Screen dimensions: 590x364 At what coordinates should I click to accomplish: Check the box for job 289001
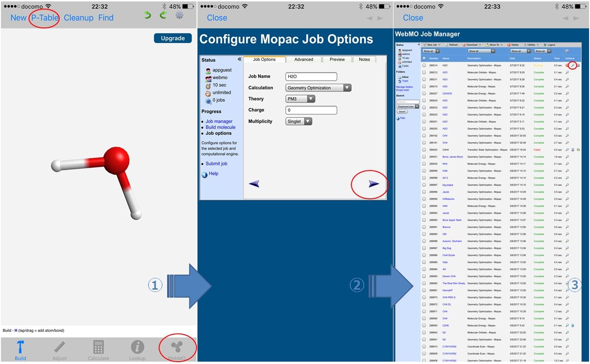point(424,157)
